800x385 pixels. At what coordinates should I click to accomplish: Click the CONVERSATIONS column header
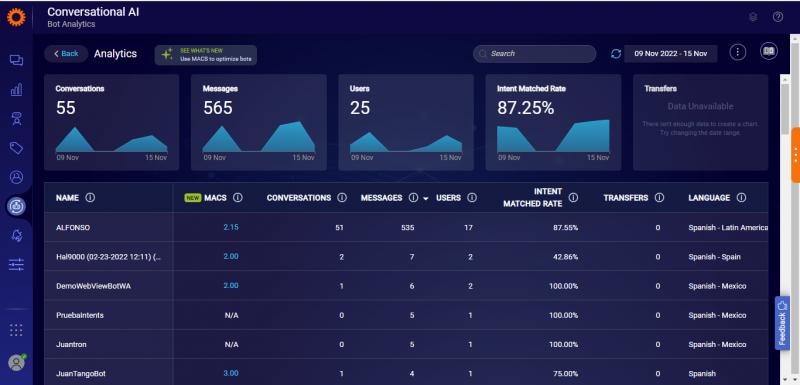(298, 197)
